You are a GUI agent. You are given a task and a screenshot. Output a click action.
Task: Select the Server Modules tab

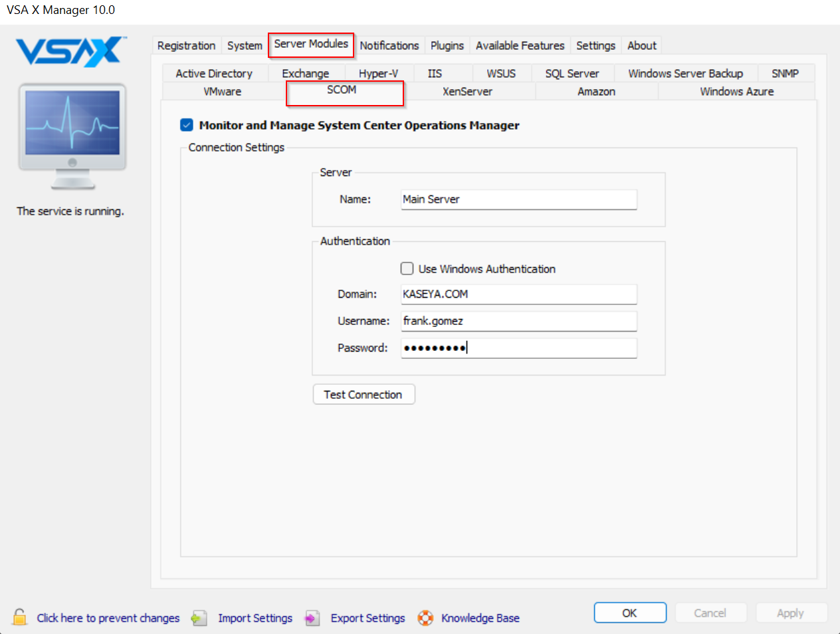pos(311,44)
